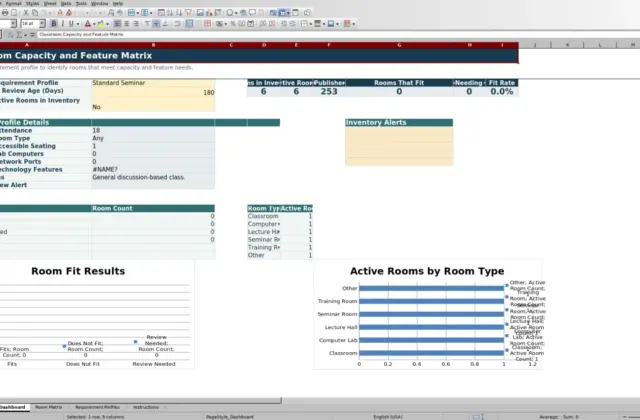This screenshot has width=640, height=420.
Task: Click the Formula equals icon
Action: point(32,35)
